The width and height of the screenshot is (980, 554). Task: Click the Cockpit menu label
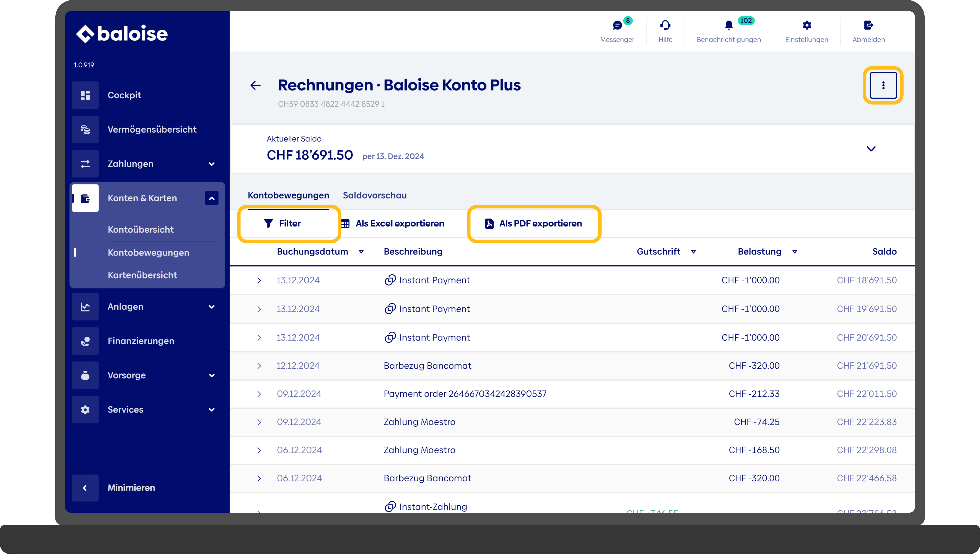pos(125,95)
